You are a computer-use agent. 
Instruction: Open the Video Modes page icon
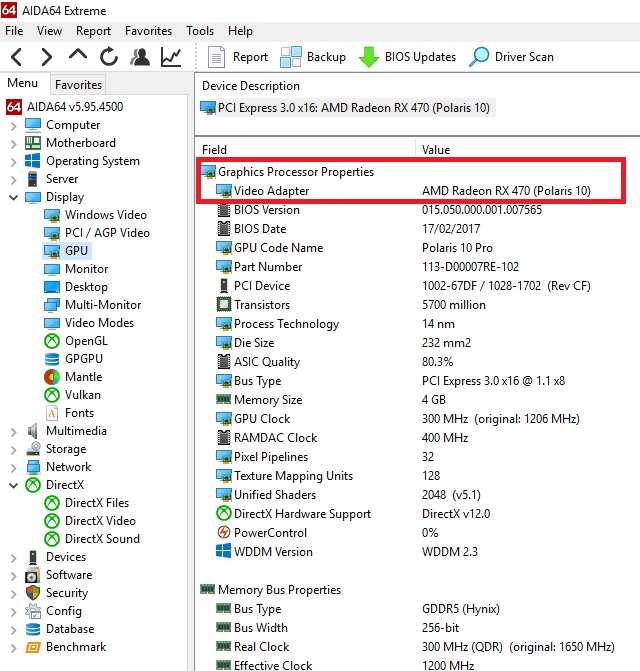52,323
